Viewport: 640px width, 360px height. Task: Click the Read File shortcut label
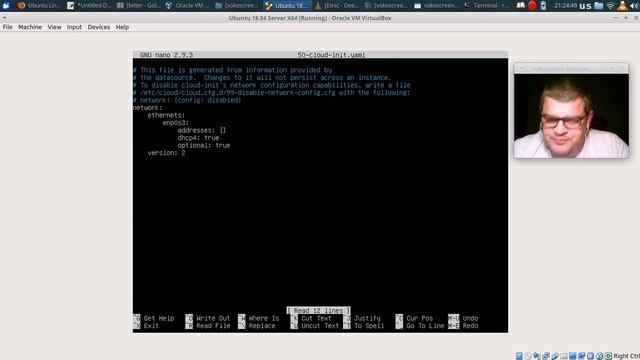tap(213, 326)
